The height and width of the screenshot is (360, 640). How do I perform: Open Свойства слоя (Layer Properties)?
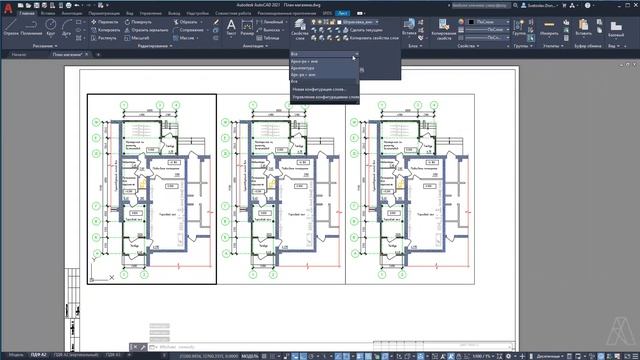coord(300,29)
